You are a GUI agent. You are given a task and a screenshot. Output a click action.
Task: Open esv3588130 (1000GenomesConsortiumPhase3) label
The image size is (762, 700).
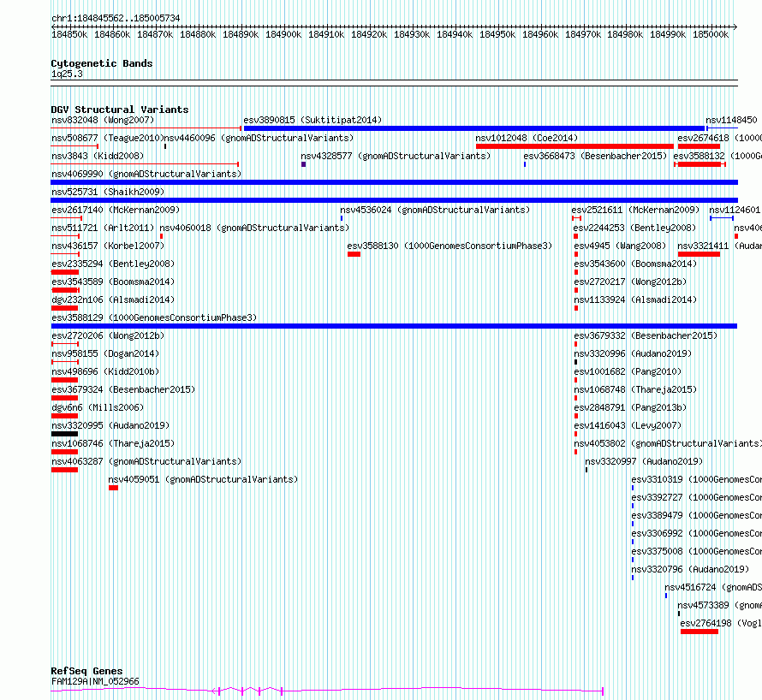tap(450, 246)
